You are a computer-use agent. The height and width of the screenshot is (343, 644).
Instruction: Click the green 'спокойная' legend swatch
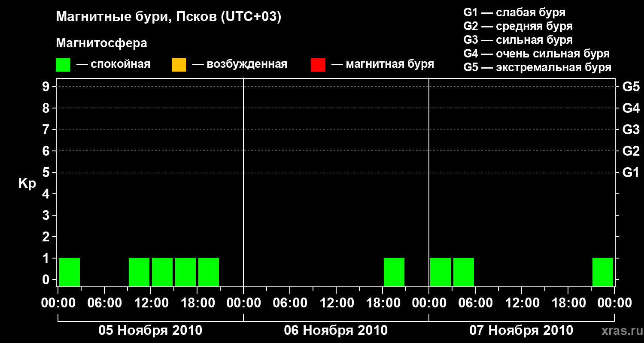click(x=63, y=65)
